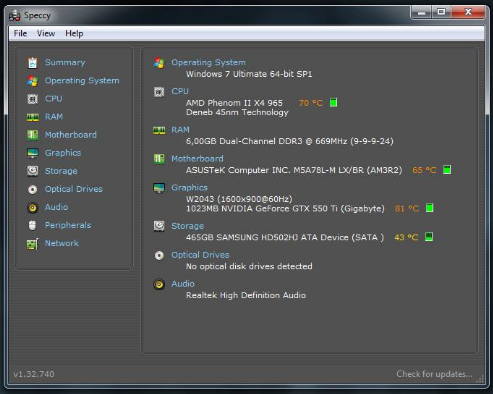Open Graphics section from sidebar
The height and width of the screenshot is (394, 493).
(63, 153)
